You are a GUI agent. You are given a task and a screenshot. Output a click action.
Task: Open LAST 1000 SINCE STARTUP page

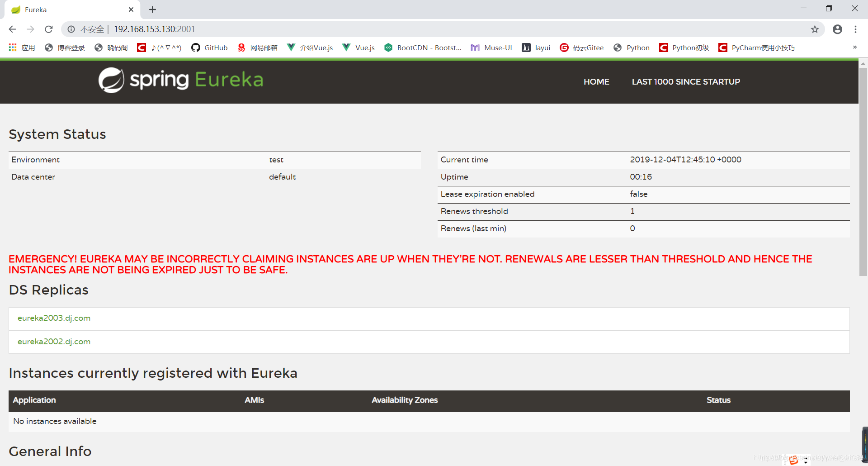(x=686, y=82)
